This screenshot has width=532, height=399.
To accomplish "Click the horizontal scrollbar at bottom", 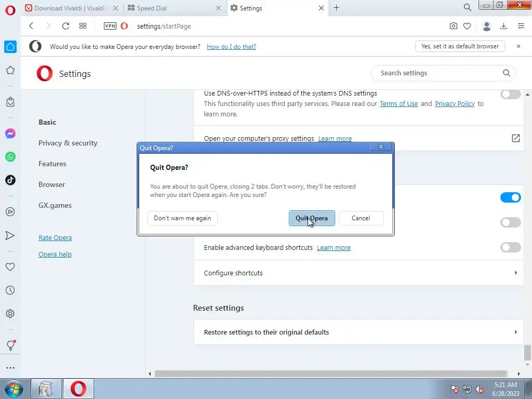I will (x=331, y=374).
